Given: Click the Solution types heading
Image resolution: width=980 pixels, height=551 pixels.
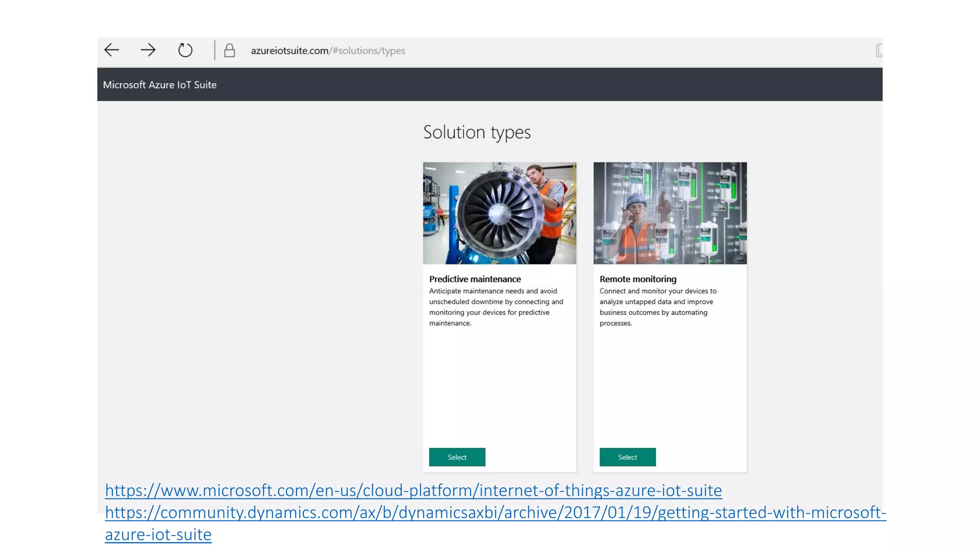Looking at the screenshot, I should pyautogui.click(x=477, y=132).
